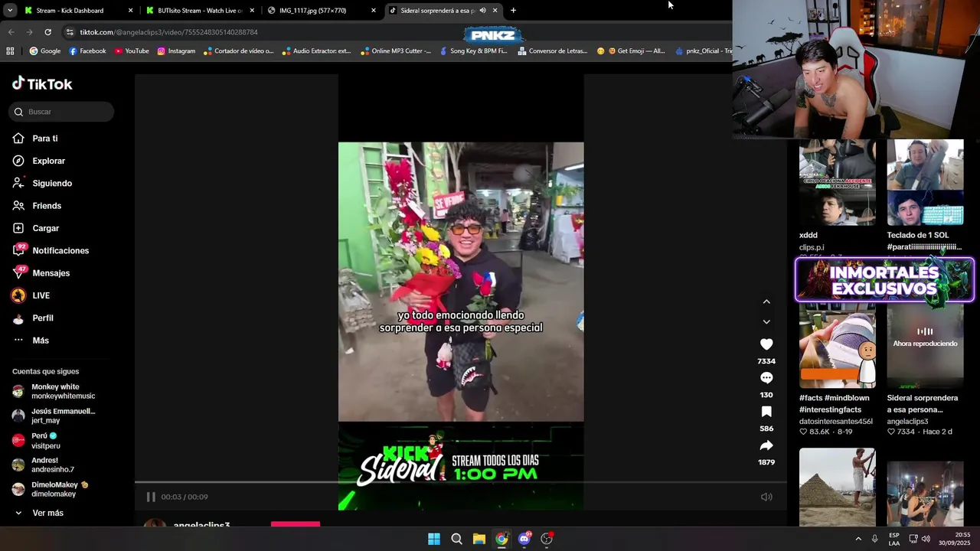Open DimeloMakey followed account
980x551 pixels.
pos(51,489)
